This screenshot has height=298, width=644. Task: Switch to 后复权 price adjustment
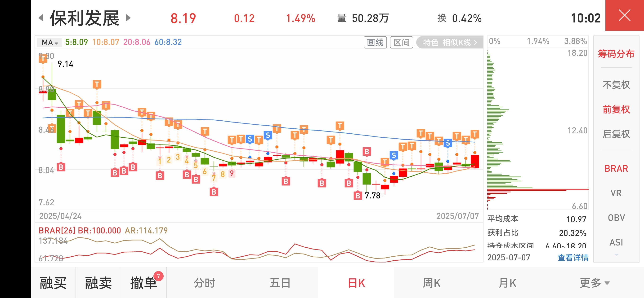pyautogui.click(x=616, y=134)
